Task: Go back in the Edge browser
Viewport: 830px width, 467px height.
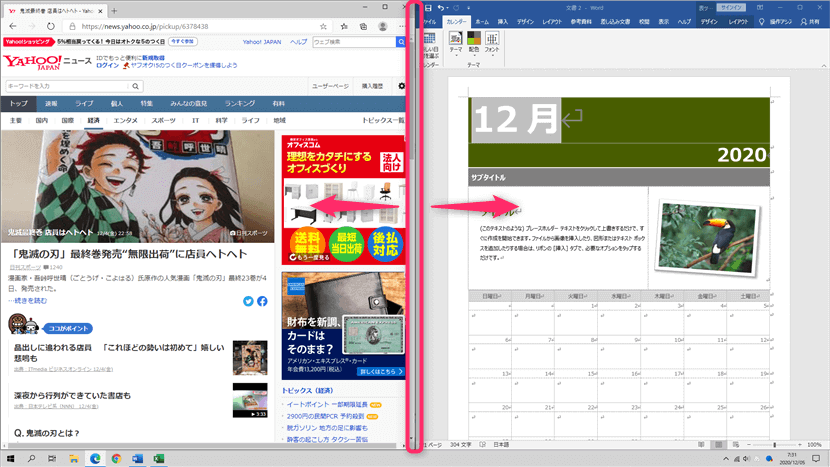Action: 13,26
